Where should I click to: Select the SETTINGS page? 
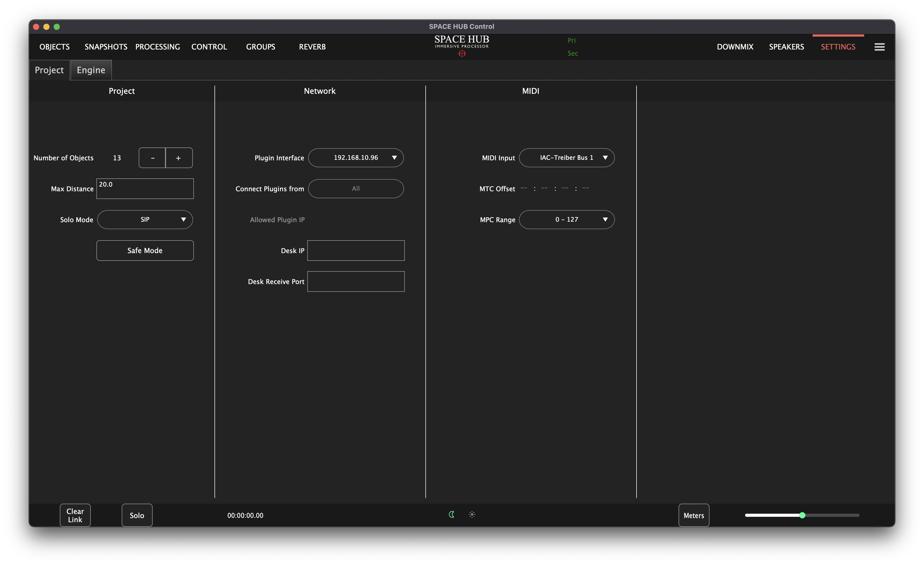click(838, 47)
